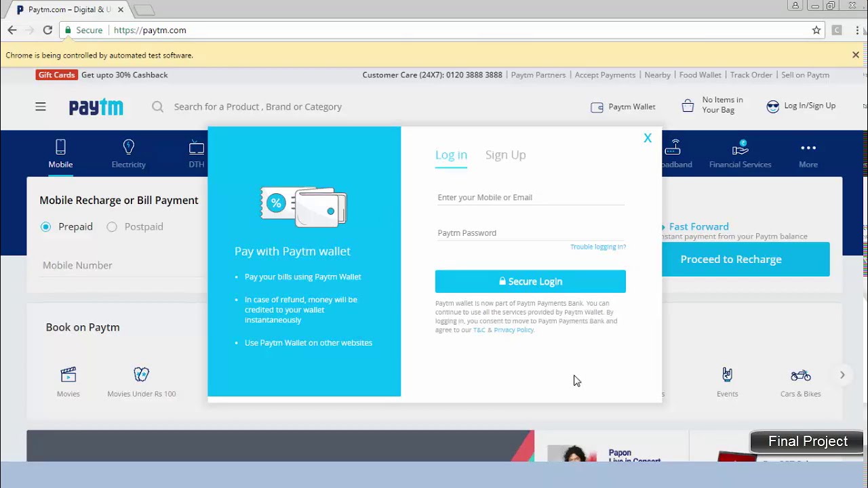Click the search magnifier icon
Screen dimensions: 868x488
157,106
